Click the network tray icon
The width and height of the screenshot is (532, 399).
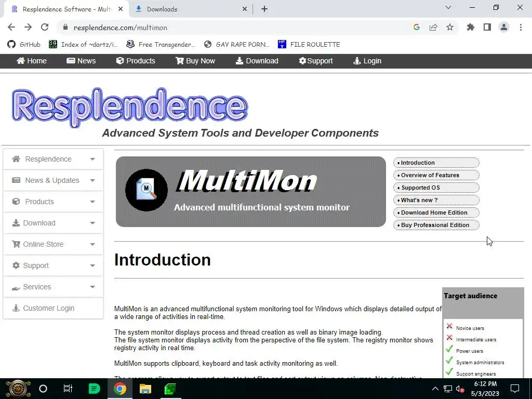[447, 389]
